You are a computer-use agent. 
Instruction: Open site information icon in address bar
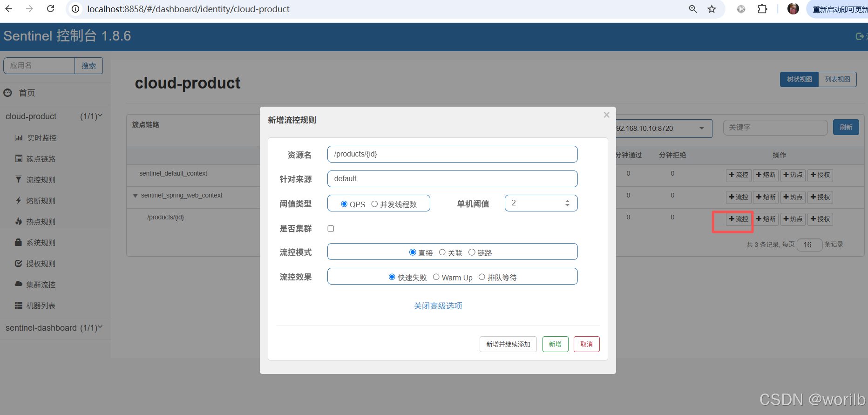(75, 9)
